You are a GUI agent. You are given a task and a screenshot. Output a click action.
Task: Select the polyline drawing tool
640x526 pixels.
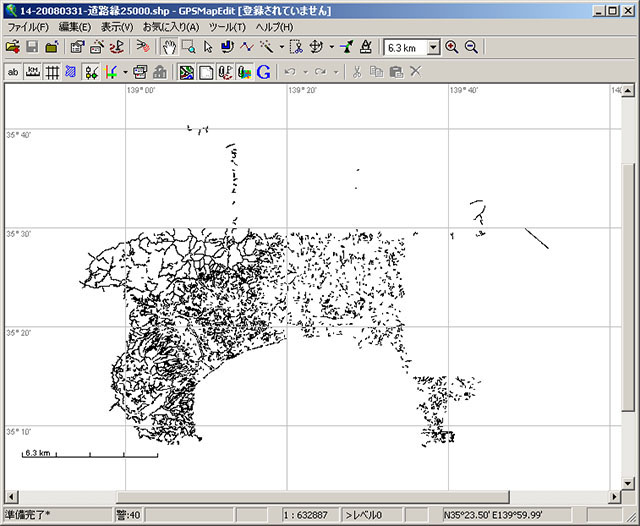[247, 47]
